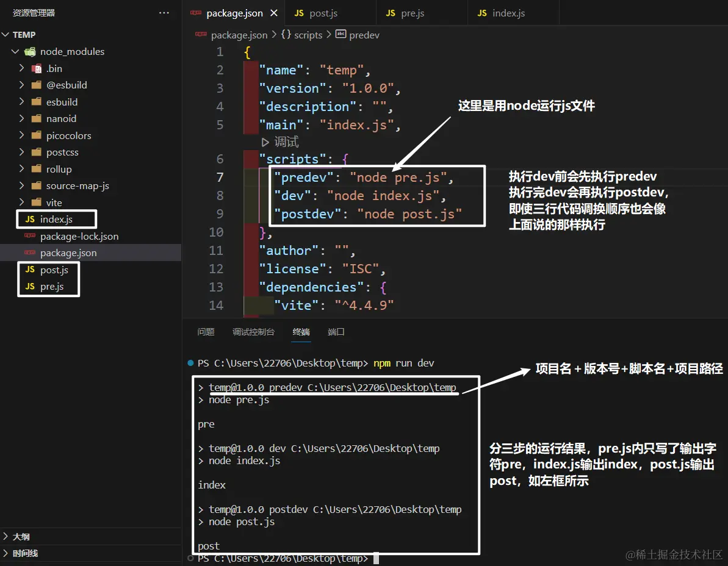Open the explorer more actions ellipsis menu
The width and height of the screenshot is (728, 566).
click(x=164, y=13)
